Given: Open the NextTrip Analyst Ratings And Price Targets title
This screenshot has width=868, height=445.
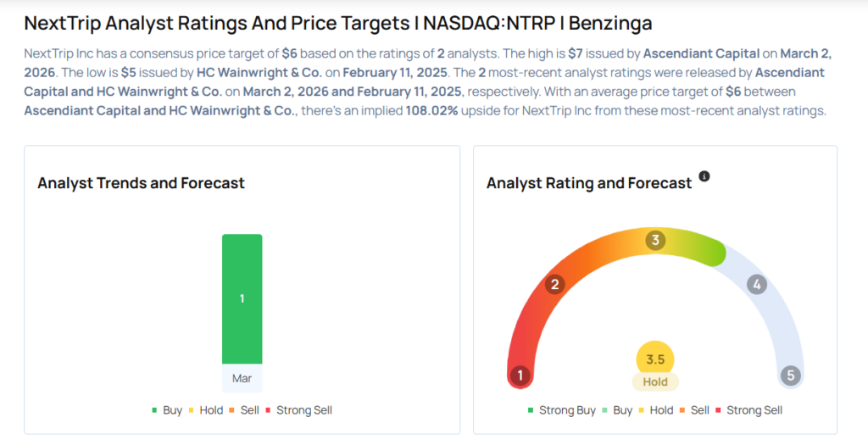Looking at the screenshot, I should pos(338,23).
